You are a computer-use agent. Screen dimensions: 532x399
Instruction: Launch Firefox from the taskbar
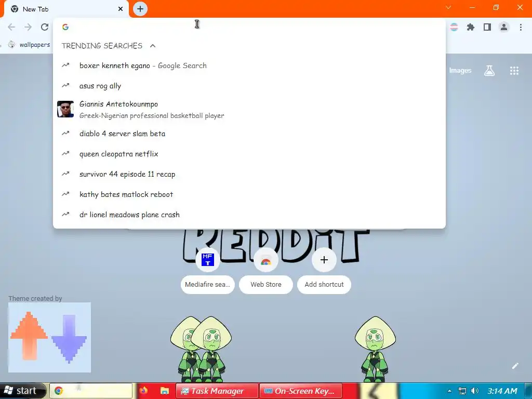pos(143,391)
